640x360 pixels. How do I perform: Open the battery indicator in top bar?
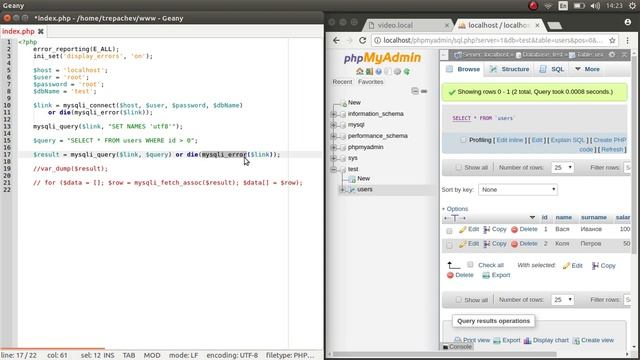coord(579,6)
